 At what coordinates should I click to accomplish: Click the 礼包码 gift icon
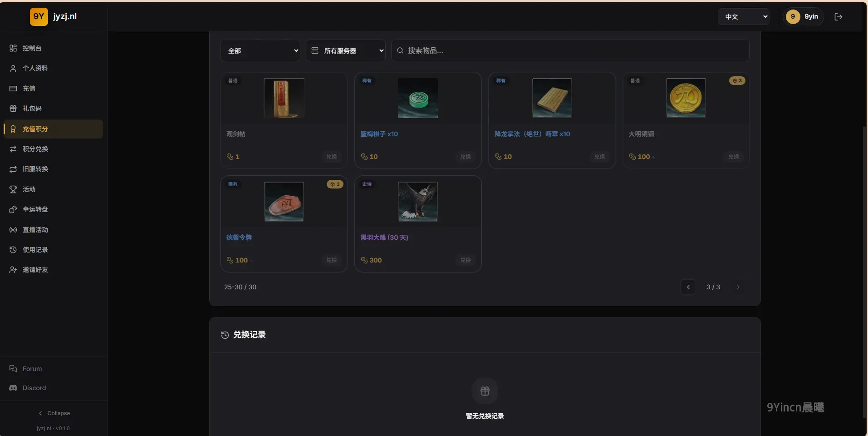[x=13, y=109]
